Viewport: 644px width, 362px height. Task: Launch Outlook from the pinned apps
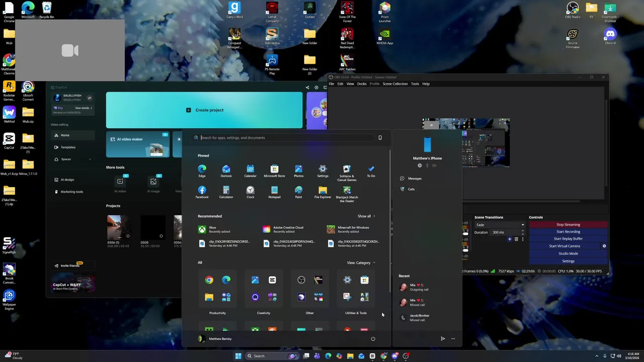tap(226, 171)
